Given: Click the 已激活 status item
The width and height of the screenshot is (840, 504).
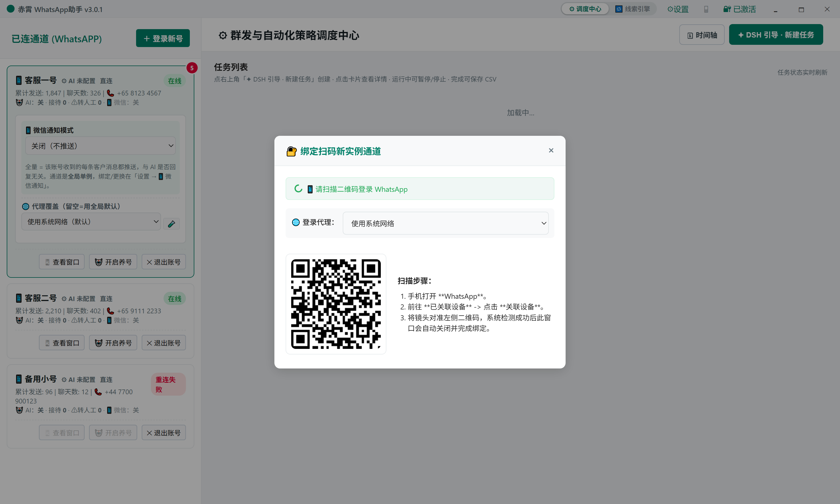Looking at the screenshot, I should (739, 9).
